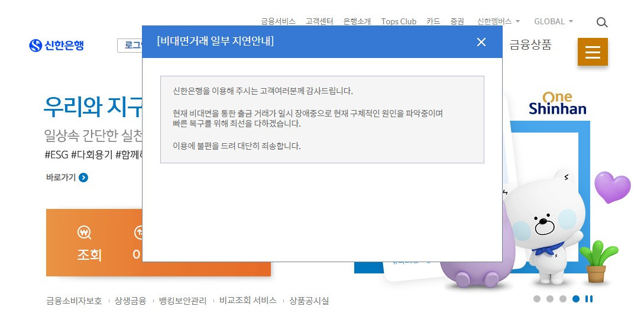The height and width of the screenshot is (332, 644).
Task: Click the 신한은행 logo
Action: click(57, 46)
